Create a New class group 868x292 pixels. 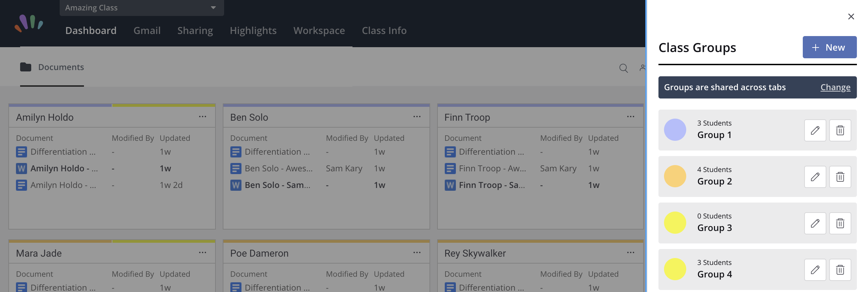[x=829, y=47]
